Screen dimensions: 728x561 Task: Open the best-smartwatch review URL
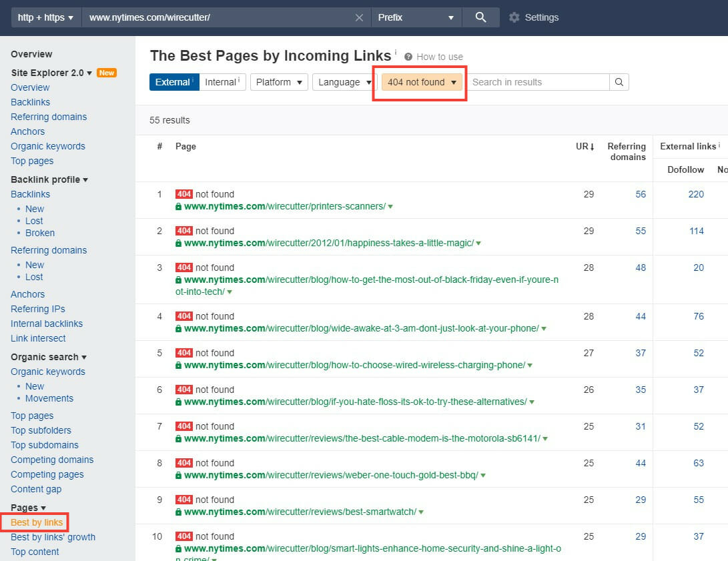point(300,512)
